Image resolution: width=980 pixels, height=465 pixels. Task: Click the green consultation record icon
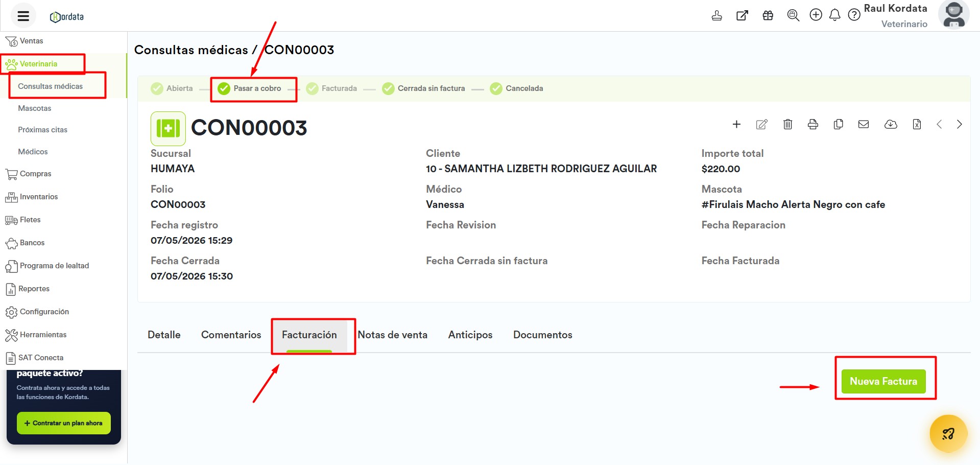pyautogui.click(x=168, y=128)
